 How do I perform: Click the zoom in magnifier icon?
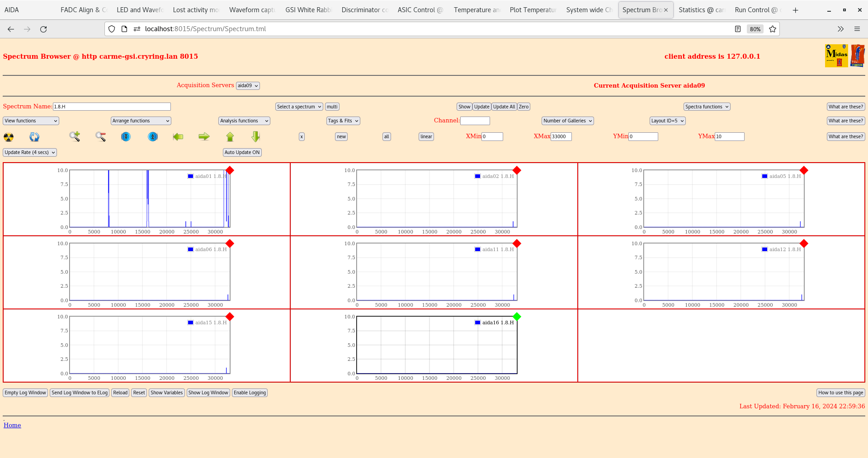click(x=75, y=136)
